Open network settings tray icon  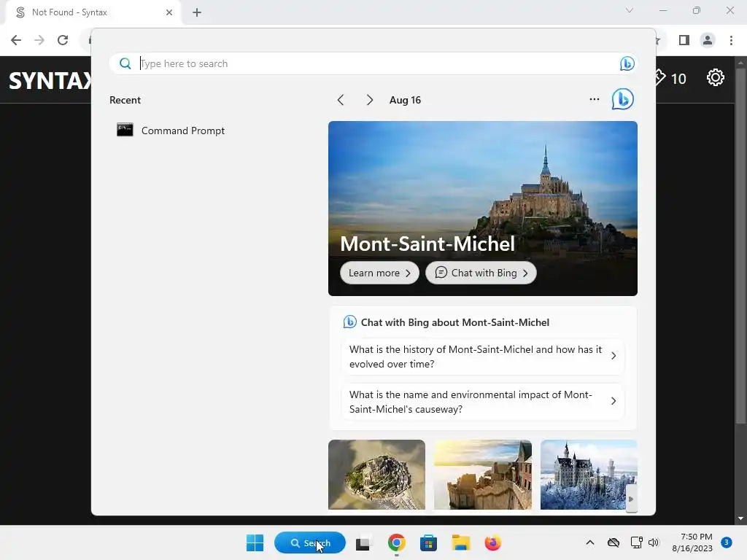coord(636,542)
